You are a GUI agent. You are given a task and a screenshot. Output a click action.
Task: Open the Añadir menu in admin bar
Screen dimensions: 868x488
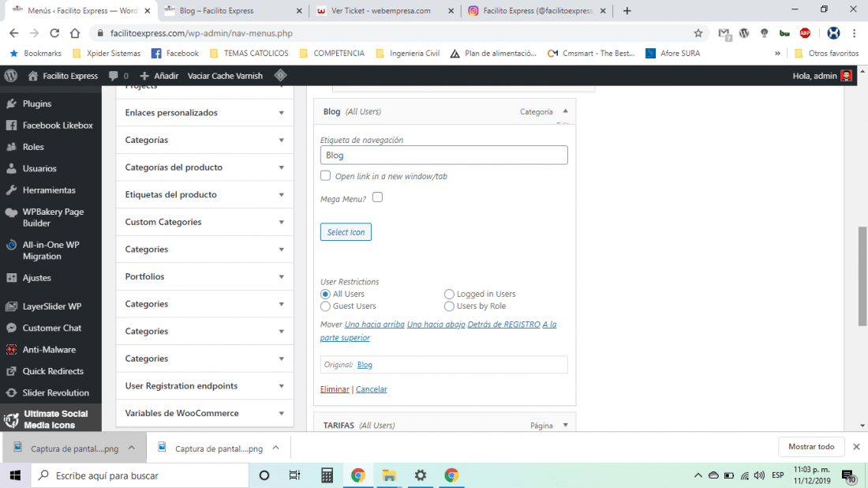pos(159,76)
